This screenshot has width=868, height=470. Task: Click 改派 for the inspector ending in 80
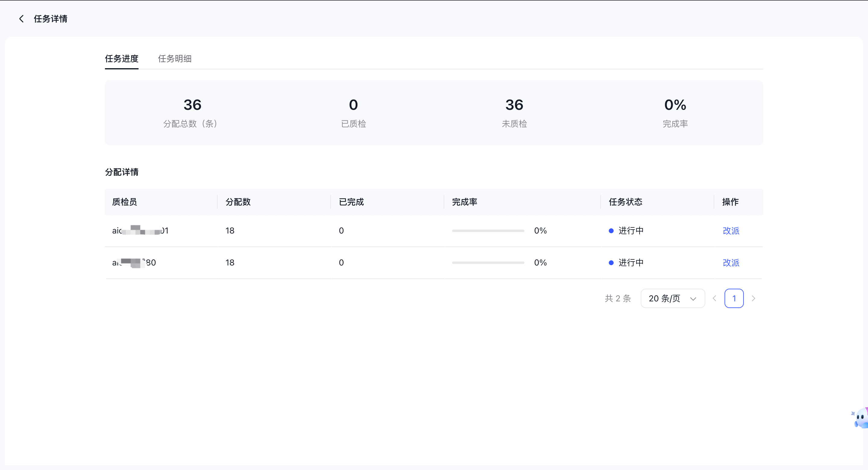click(731, 263)
